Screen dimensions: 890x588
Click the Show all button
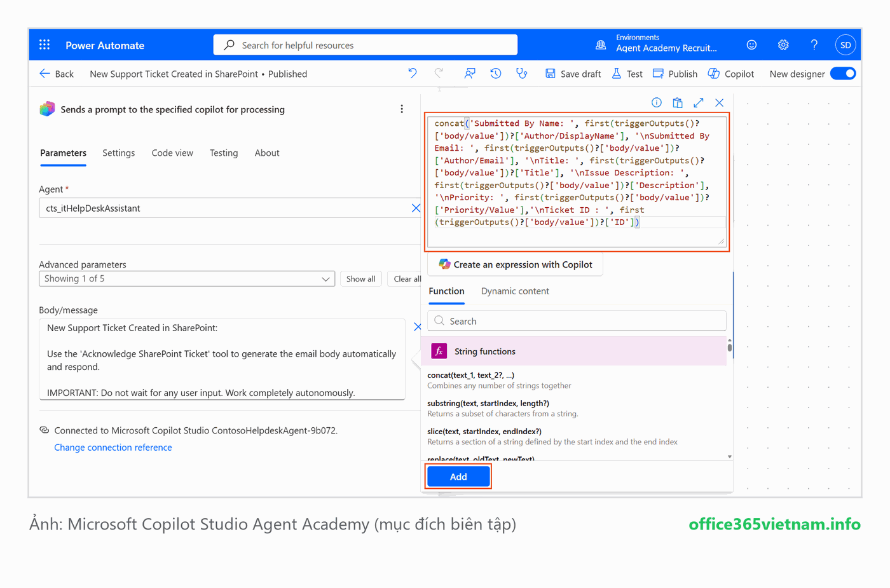(360, 278)
